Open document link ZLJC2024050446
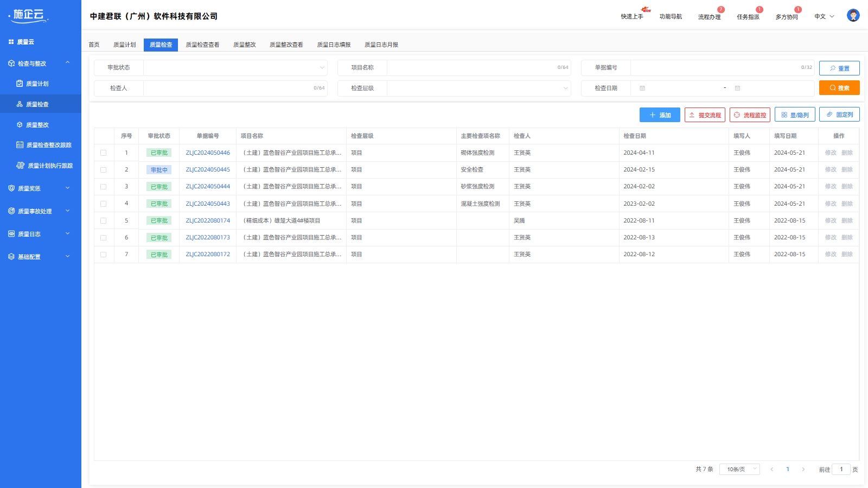 pyautogui.click(x=208, y=153)
